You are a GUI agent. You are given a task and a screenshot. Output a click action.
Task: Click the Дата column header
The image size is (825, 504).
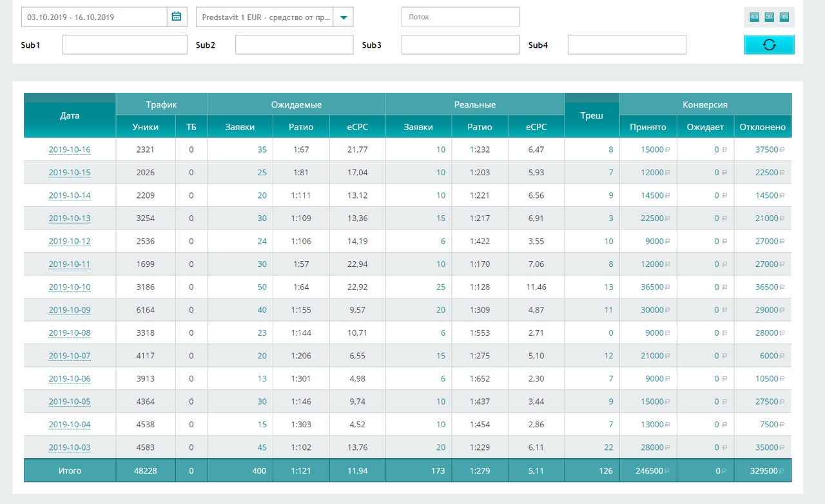[x=70, y=115]
